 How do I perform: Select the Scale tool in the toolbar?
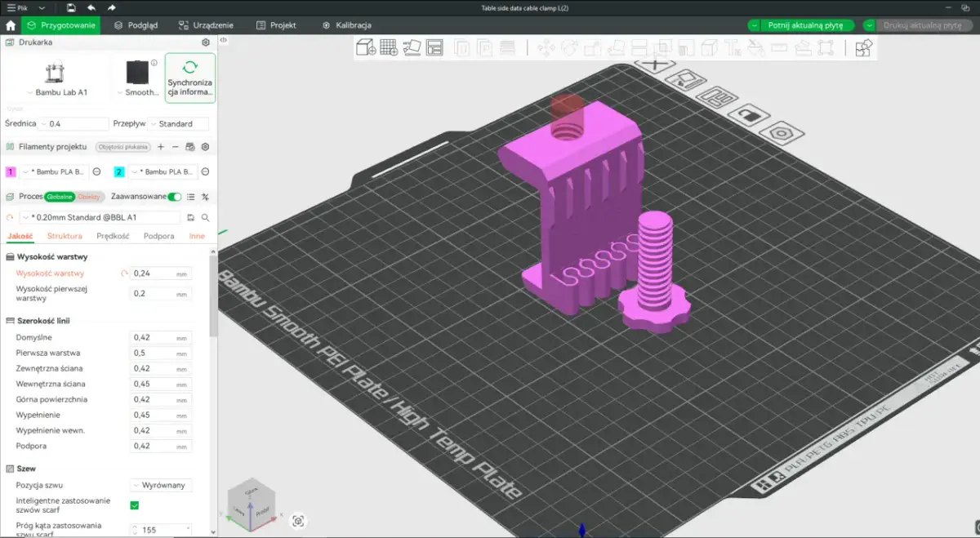coord(590,47)
